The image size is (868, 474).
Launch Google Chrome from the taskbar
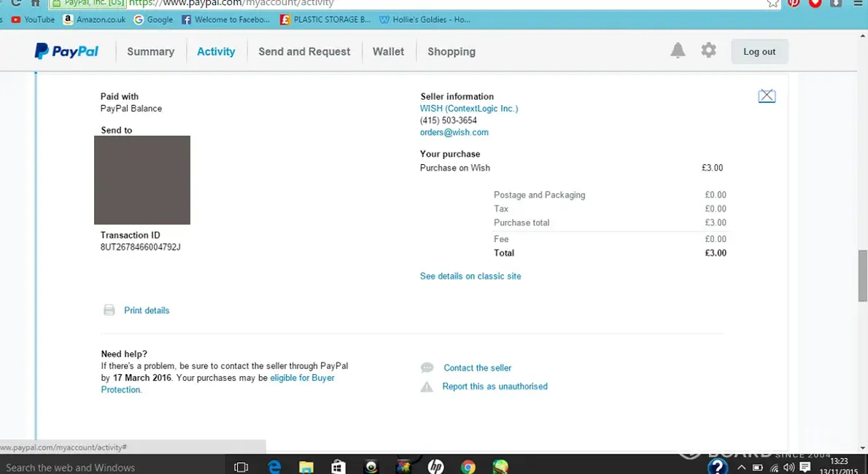pyautogui.click(x=468, y=467)
